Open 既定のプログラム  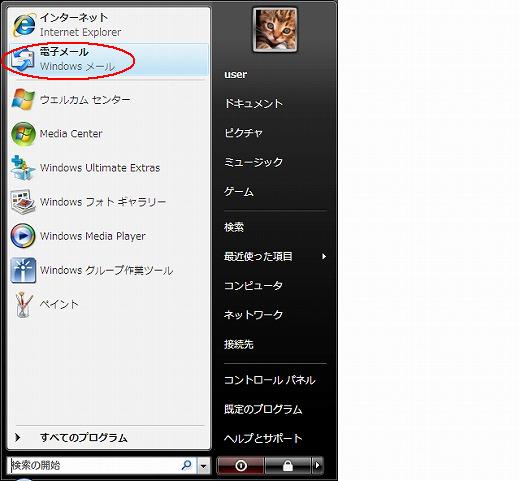[x=263, y=409]
